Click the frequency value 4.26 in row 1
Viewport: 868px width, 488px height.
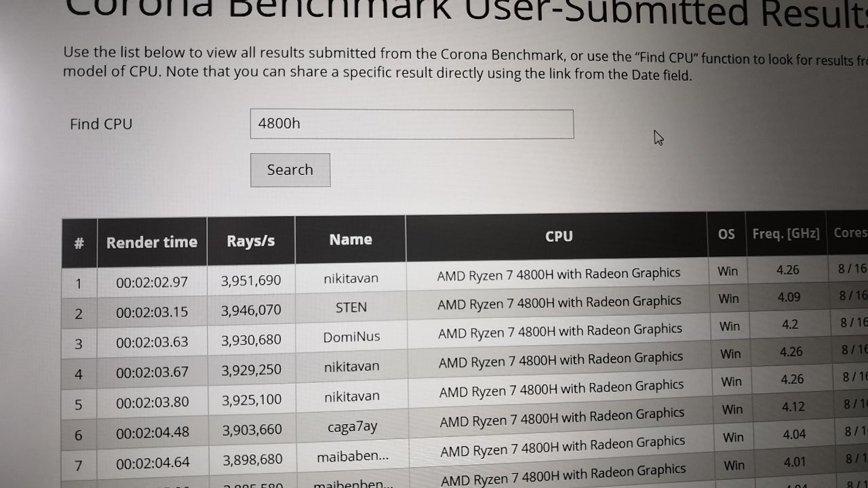(x=788, y=270)
